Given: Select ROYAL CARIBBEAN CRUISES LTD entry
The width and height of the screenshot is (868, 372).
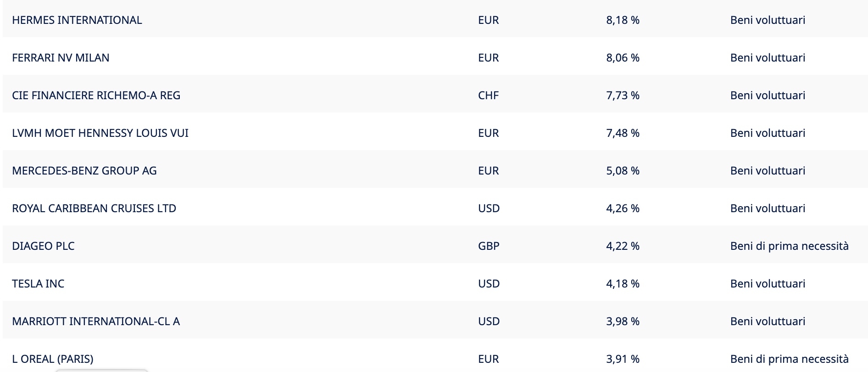Looking at the screenshot, I should pyautogui.click(x=94, y=209).
